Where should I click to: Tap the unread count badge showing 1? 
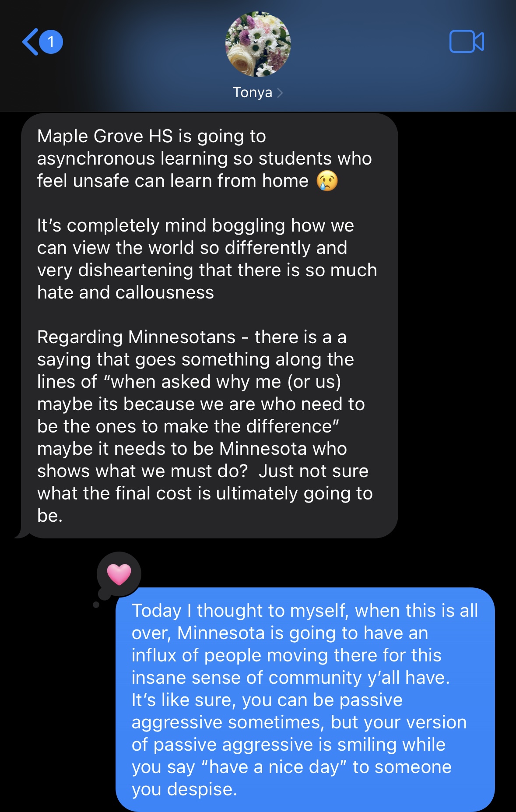pos(51,42)
